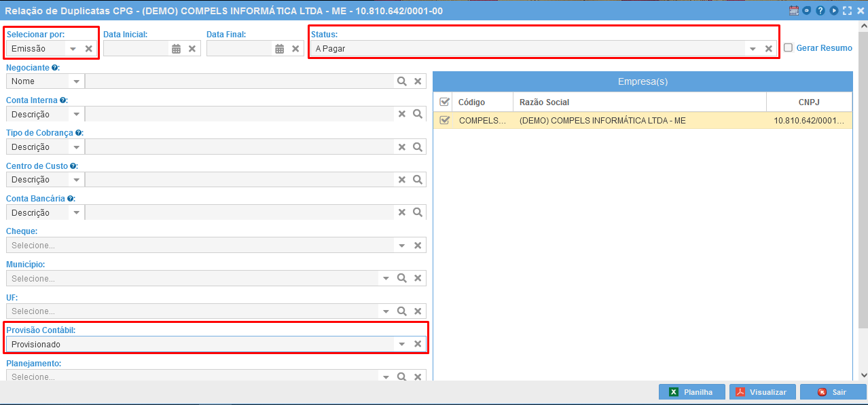Toggle select-all checkbox in Empresa(s) header
Screen dimensions: 868x405
pos(445,102)
